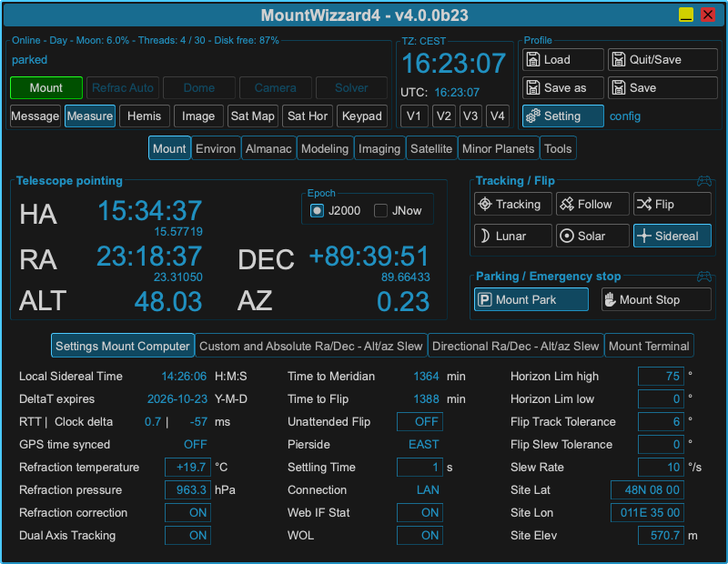Image resolution: width=728 pixels, height=564 pixels.
Task: Click the Quit/Save disk icon
Action: [x=619, y=60]
